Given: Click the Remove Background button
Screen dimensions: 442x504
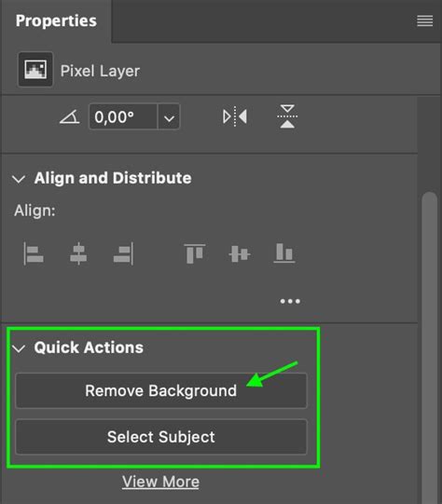Looking at the screenshot, I should (x=161, y=391).
